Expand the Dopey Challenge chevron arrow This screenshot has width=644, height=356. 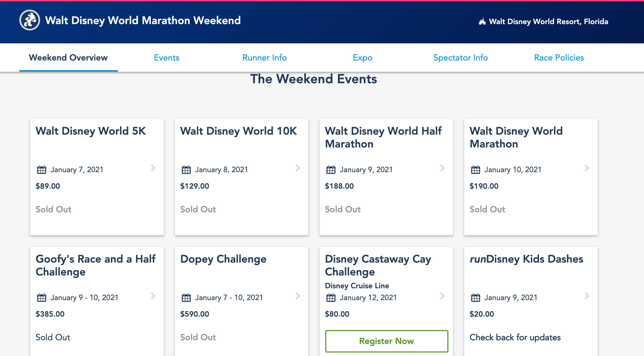tap(298, 296)
